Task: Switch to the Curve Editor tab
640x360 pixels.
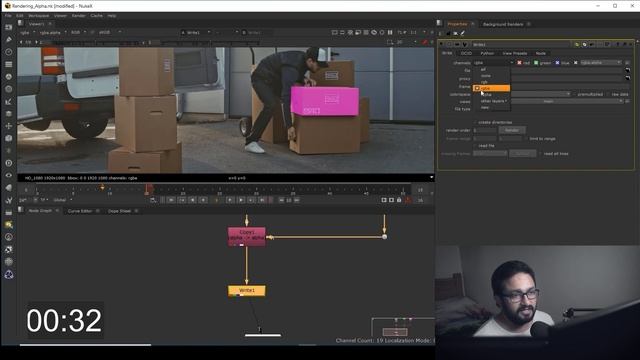Action: click(x=80, y=211)
